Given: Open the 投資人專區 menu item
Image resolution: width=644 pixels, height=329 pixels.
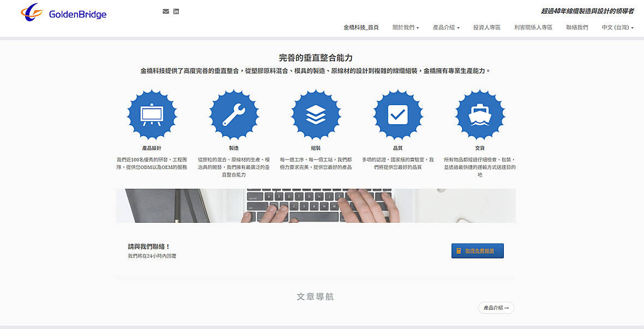Looking at the screenshot, I should point(486,27).
